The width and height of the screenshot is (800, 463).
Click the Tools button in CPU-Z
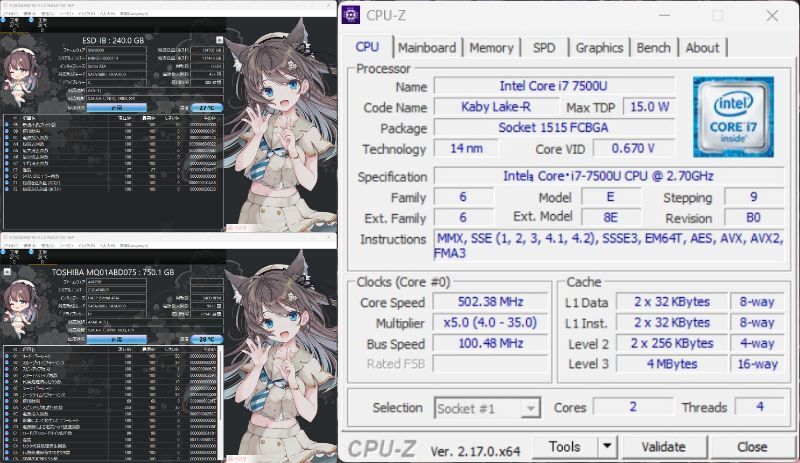pos(565,446)
